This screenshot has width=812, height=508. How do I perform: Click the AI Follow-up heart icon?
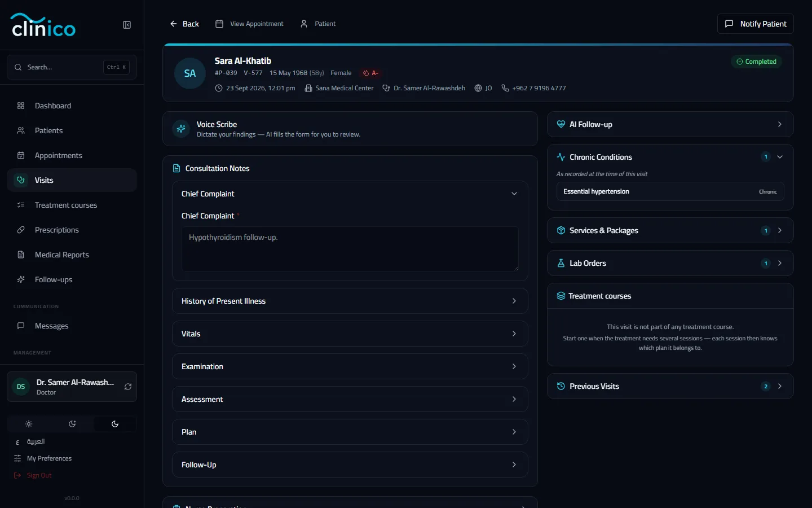tap(561, 124)
